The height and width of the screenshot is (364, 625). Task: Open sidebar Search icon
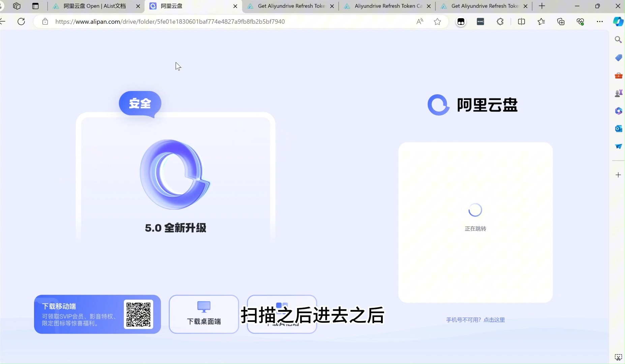tap(618, 40)
